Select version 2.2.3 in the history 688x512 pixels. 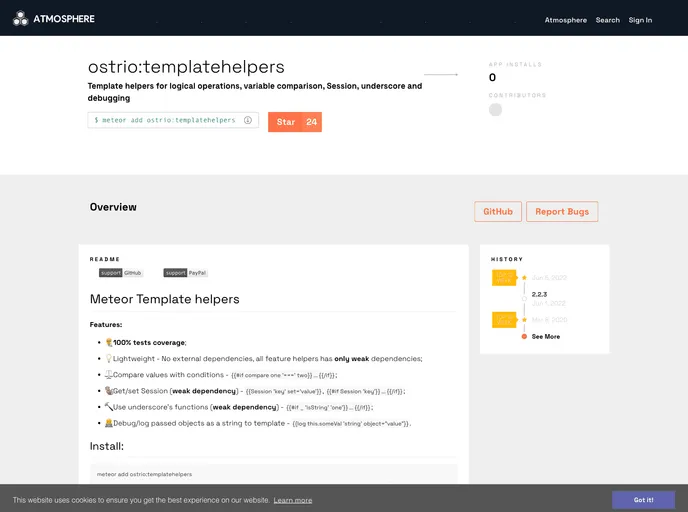(x=539, y=294)
